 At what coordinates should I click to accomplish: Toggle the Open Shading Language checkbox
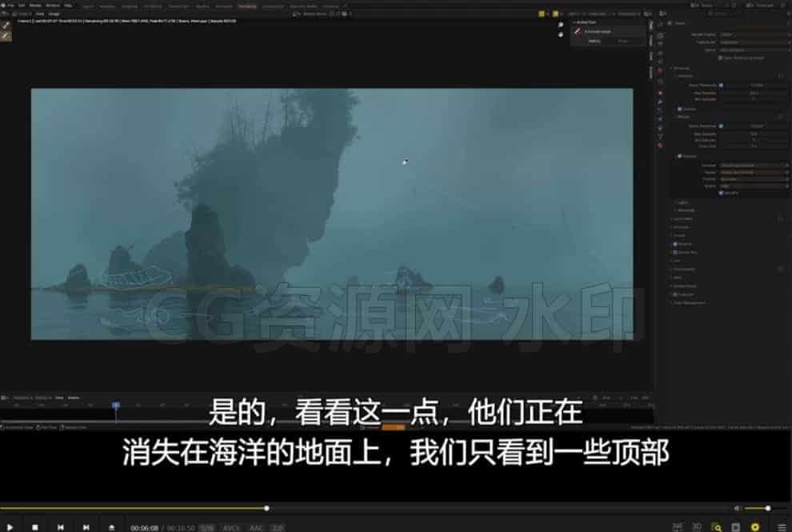pyautogui.click(x=720, y=58)
